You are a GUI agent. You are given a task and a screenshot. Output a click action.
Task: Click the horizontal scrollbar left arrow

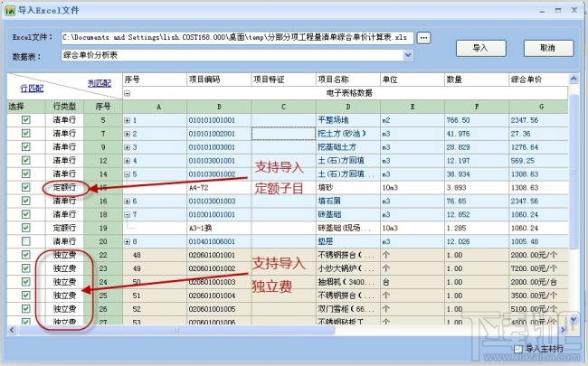[12, 330]
